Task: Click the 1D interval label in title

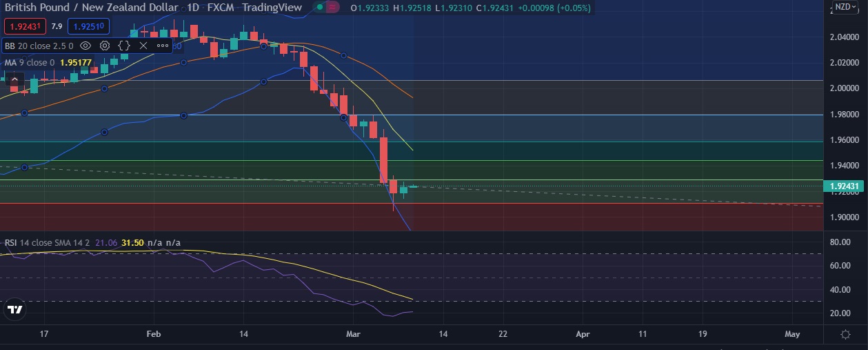Action: tap(194, 8)
